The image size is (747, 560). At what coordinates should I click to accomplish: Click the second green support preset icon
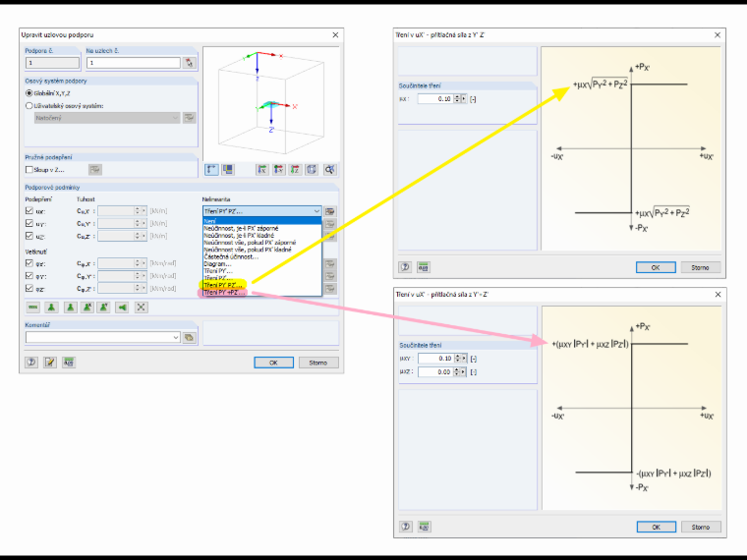[71, 308]
